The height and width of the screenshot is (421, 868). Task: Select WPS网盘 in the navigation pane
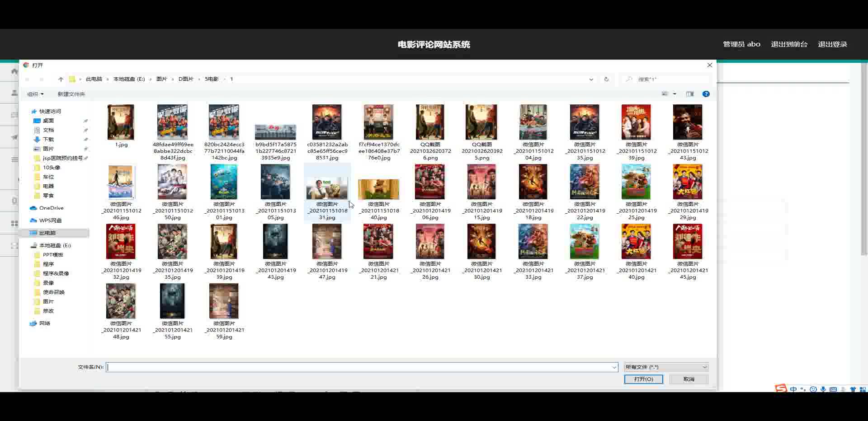click(50, 220)
